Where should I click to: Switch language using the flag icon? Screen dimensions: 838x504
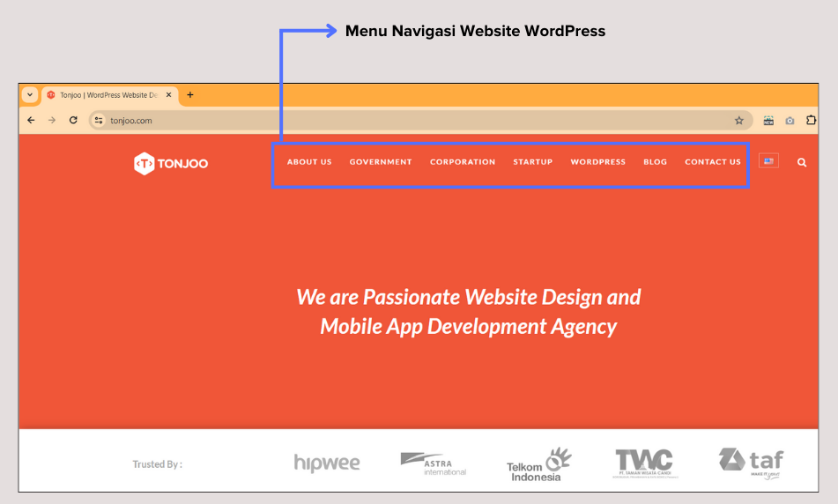click(x=768, y=161)
